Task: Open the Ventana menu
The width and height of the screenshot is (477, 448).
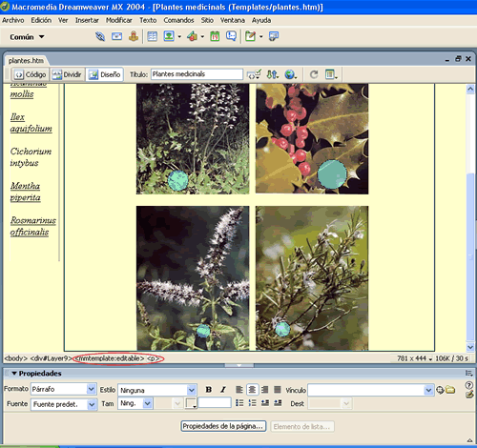Action: 233,20
